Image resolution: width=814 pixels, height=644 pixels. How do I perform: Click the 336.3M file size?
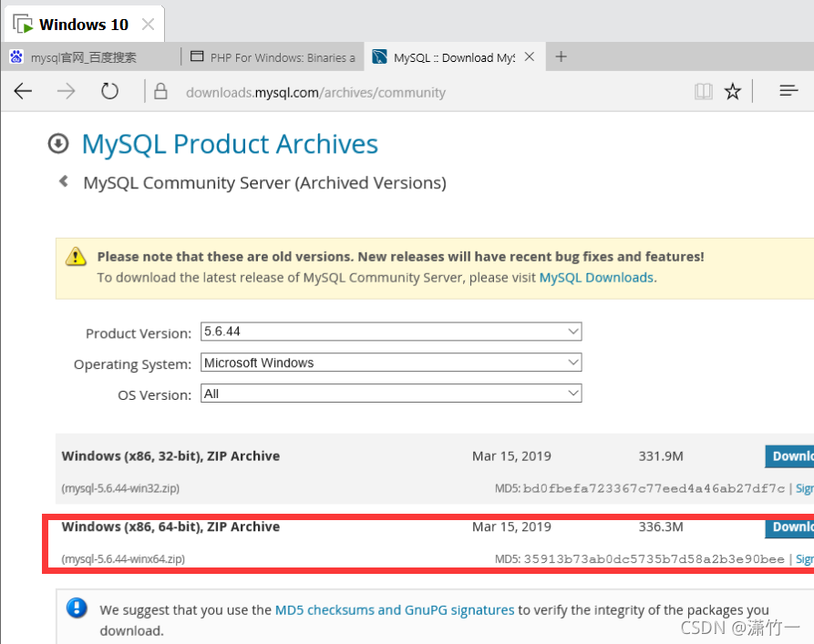pos(661,526)
